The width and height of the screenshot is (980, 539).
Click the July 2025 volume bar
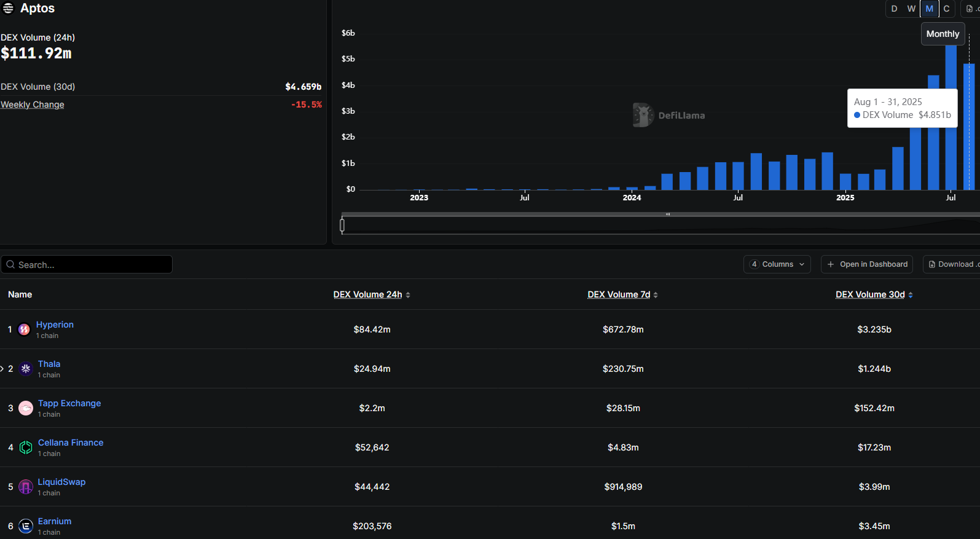[x=951, y=117]
